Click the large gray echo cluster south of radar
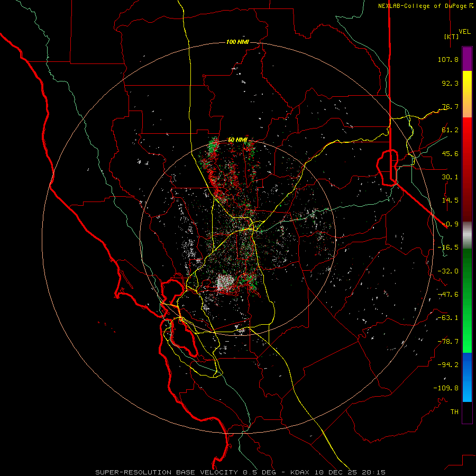476x476 pixels. (x=225, y=282)
